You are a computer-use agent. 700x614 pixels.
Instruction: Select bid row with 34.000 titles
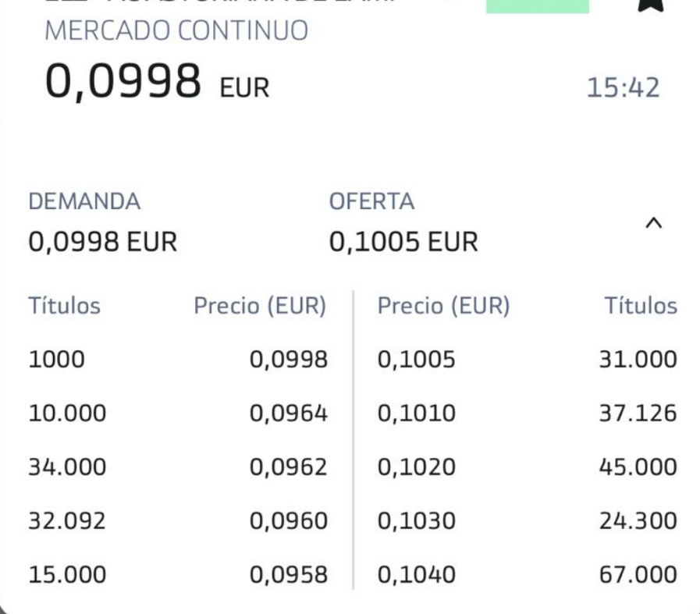point(179,467)
